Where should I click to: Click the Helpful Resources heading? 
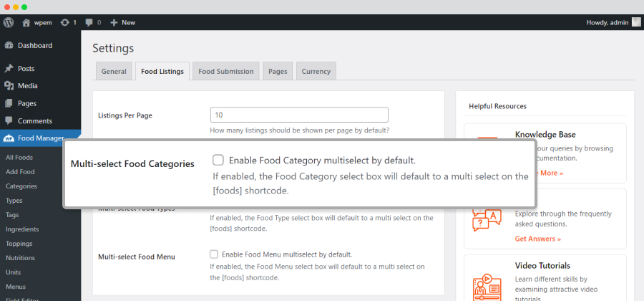tap(497, 106)
